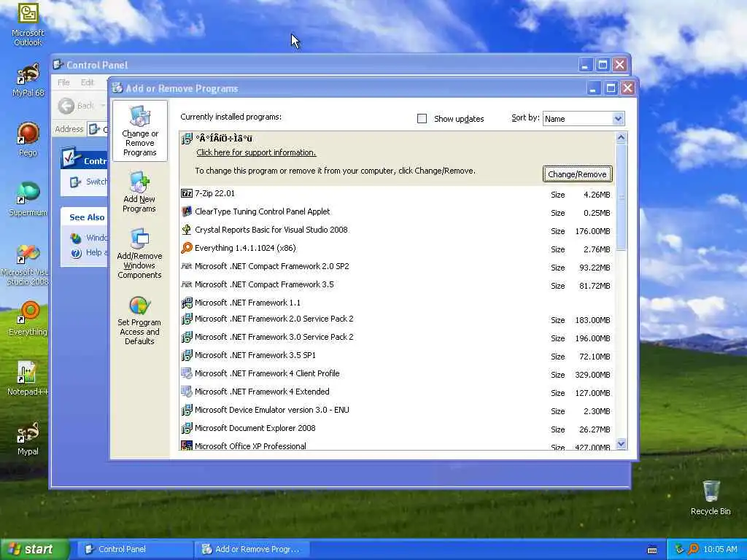Click .NET Compact Framework 2.0 SP2 icon
The height and width of the screenshot is (560, 747).
point(187,266)
